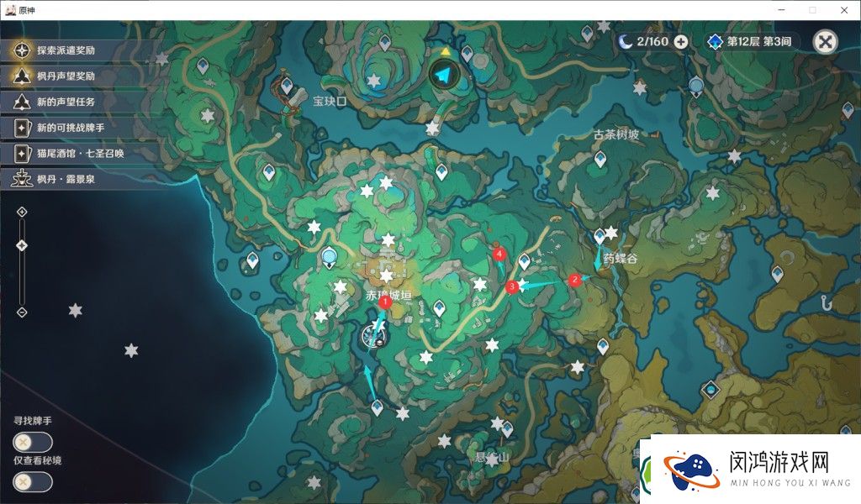
Task: Add resin with the plus button
Action: coord(680,42)
